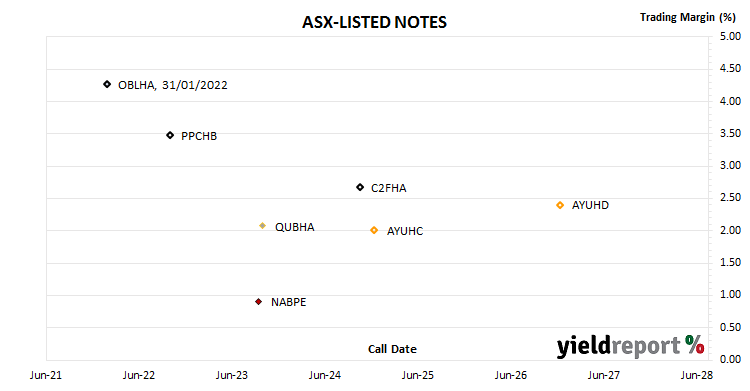
Task: Click the ASX-LISTED NOTES chart title
Action: [375, 22]
